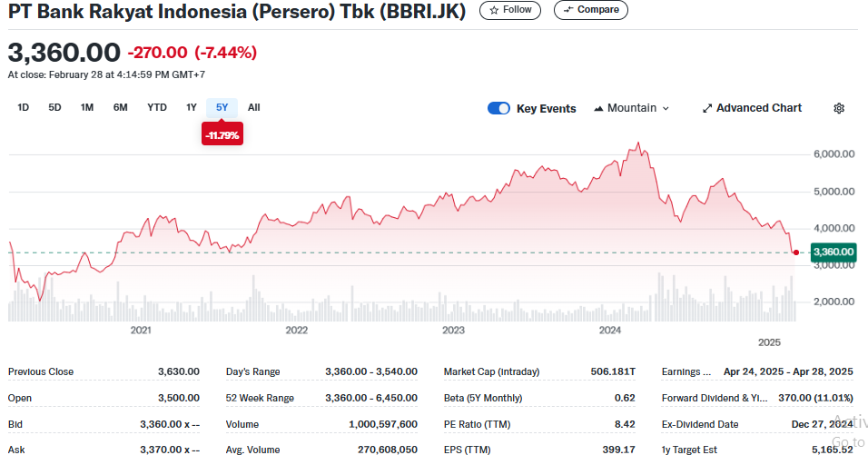Click the -11.79% return badge
Viewport: 868px width, 465px height.
[222, 135]
